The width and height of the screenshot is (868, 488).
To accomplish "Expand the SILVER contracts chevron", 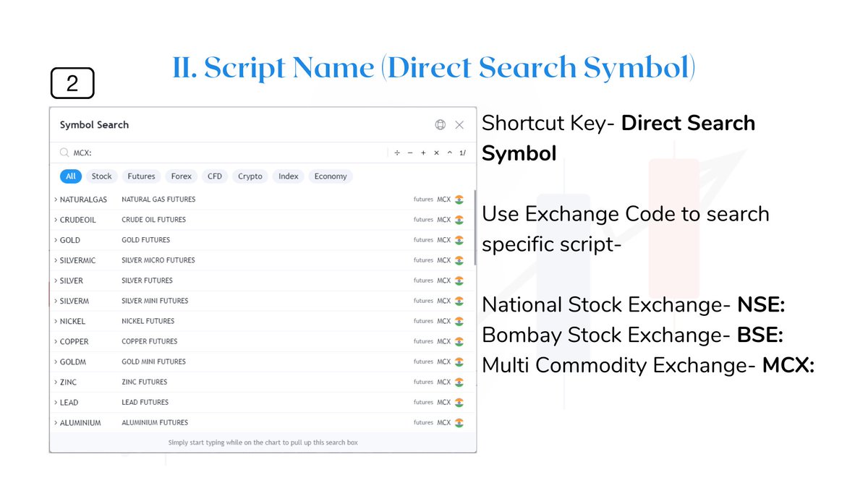I will pos(56,281).
